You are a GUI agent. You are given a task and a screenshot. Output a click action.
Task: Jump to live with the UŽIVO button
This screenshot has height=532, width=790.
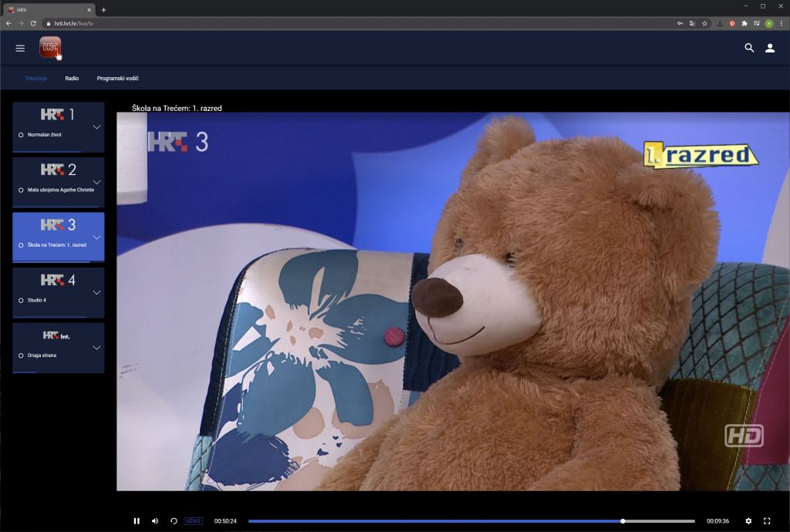[x=193, y=521]
